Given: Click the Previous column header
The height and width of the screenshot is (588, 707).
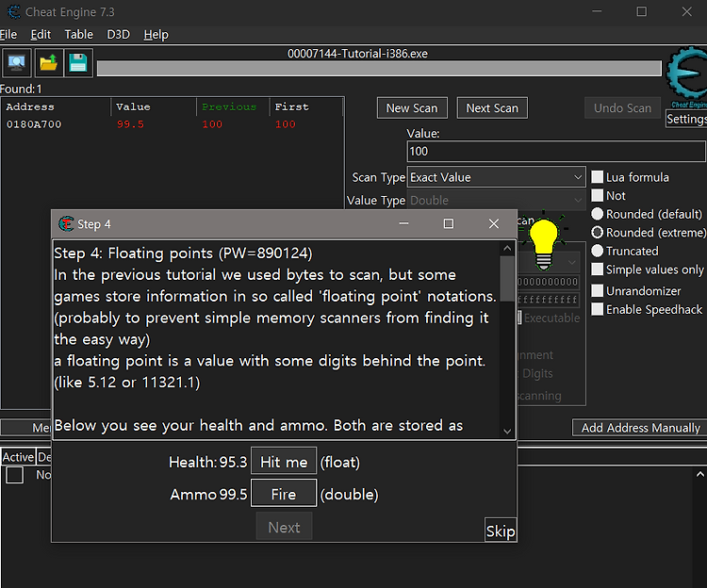Looking at the screenshot, I should click(x=233, y=106).
